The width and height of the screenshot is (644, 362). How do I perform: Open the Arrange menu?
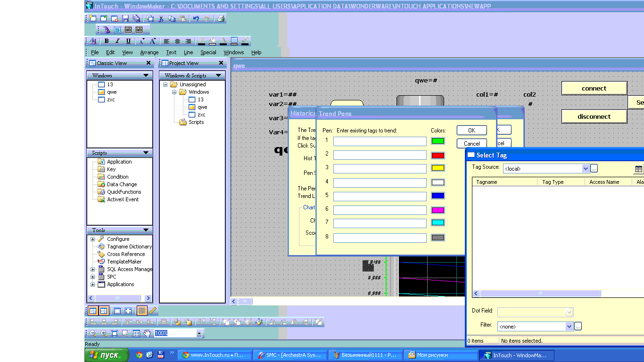(x=149, y=52)
